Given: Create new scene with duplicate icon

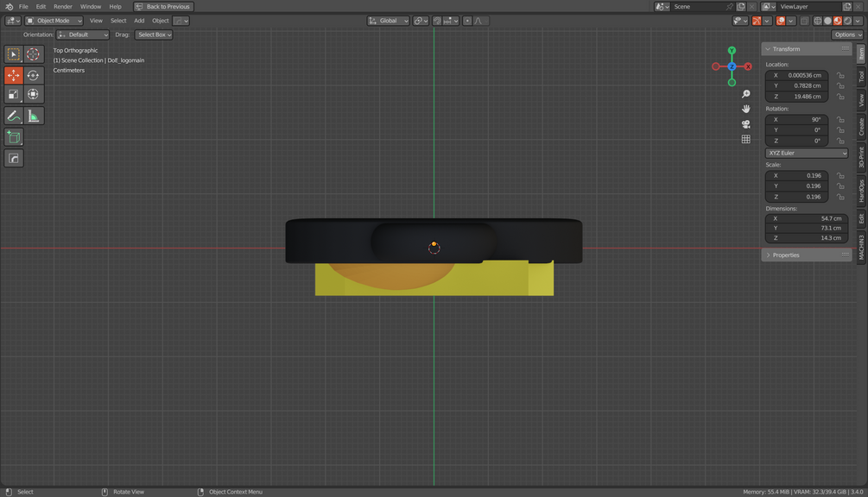Looking at the screenshot, I should point(741,7).
